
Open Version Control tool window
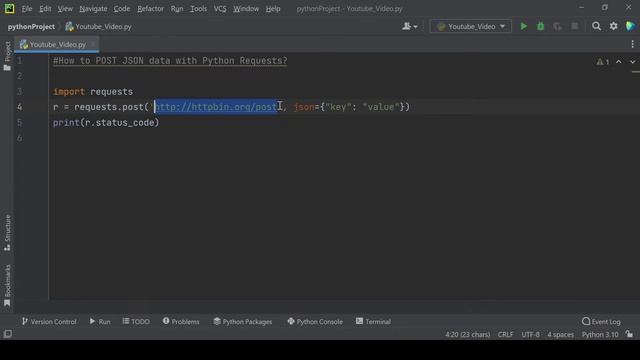pos(49,322)
